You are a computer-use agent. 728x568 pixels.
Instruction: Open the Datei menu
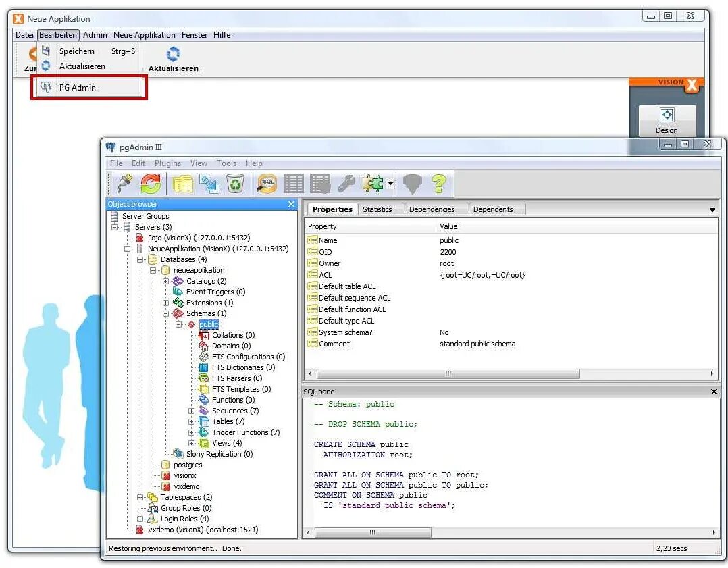(x=24, y=35)
